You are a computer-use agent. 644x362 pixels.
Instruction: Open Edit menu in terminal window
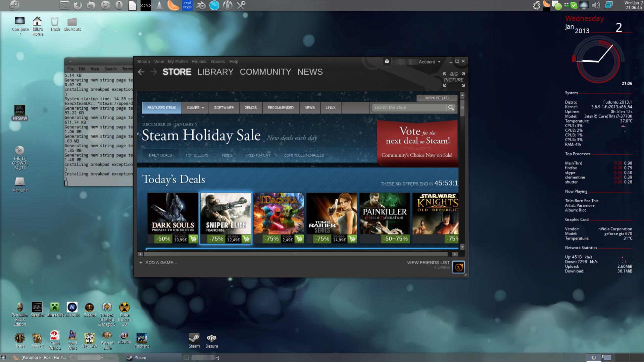click(82, 69)
